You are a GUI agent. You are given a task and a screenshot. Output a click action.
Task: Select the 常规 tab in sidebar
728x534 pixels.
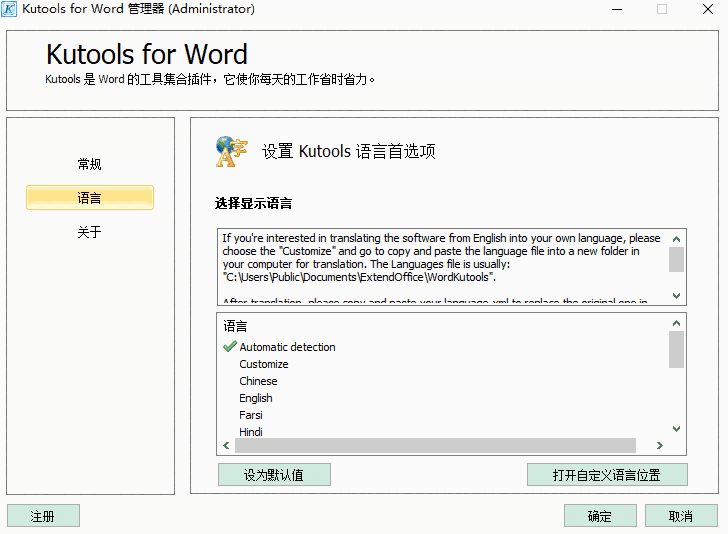[90, 164]
